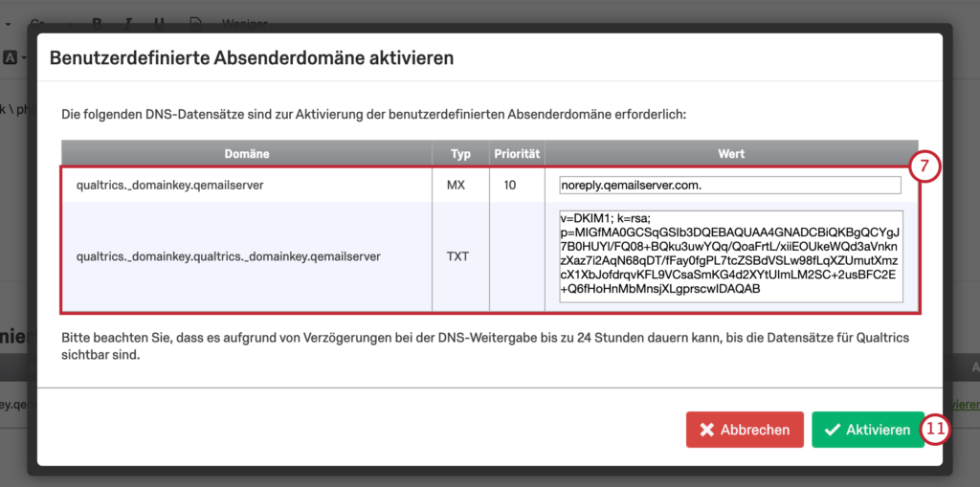Click the Typ column header

click(460, 154)
